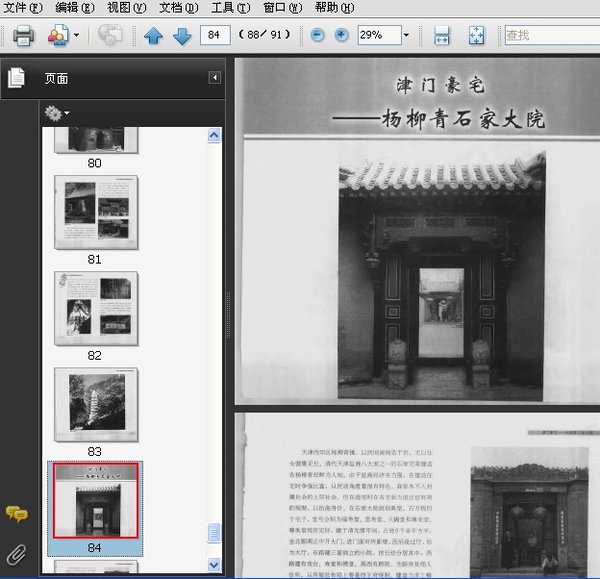600x579 pixels.
Task: Click the fit width scrolling icon
Action: coord(442,36)
